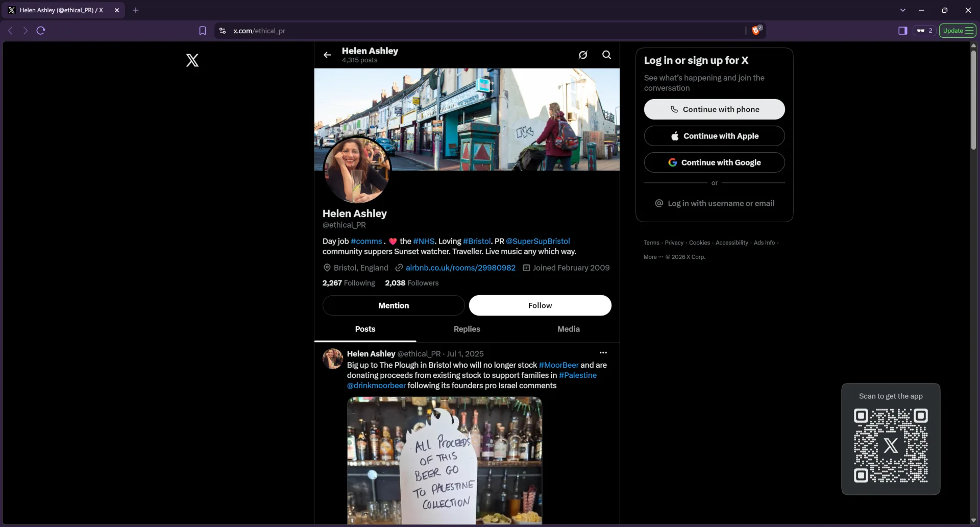
Task: Click the Brave Shields lion icon
Action: (756, 30)
